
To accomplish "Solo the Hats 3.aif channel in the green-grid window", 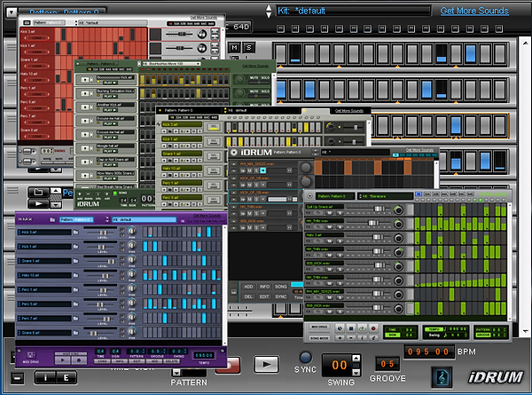I will coord(340,241).
